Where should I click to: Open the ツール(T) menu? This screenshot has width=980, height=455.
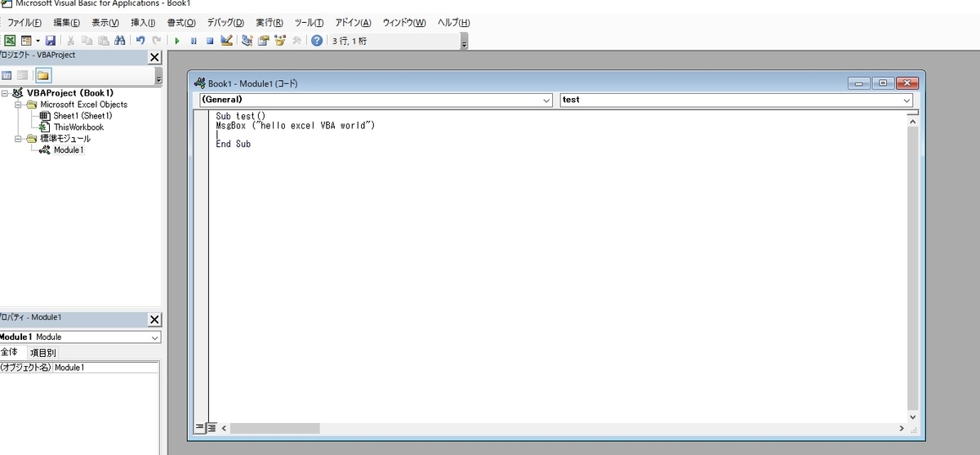309,23
